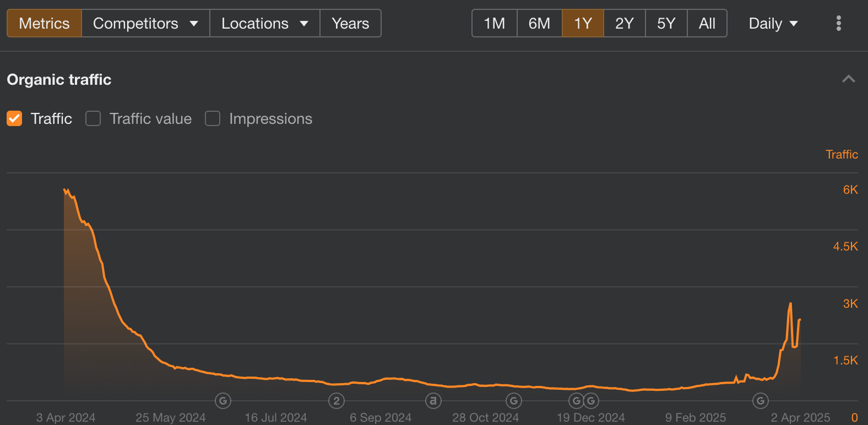Click the circled 'a' marker on timeline
The height and width of the screenshot is (425, 868).
[x=433, y=401]
